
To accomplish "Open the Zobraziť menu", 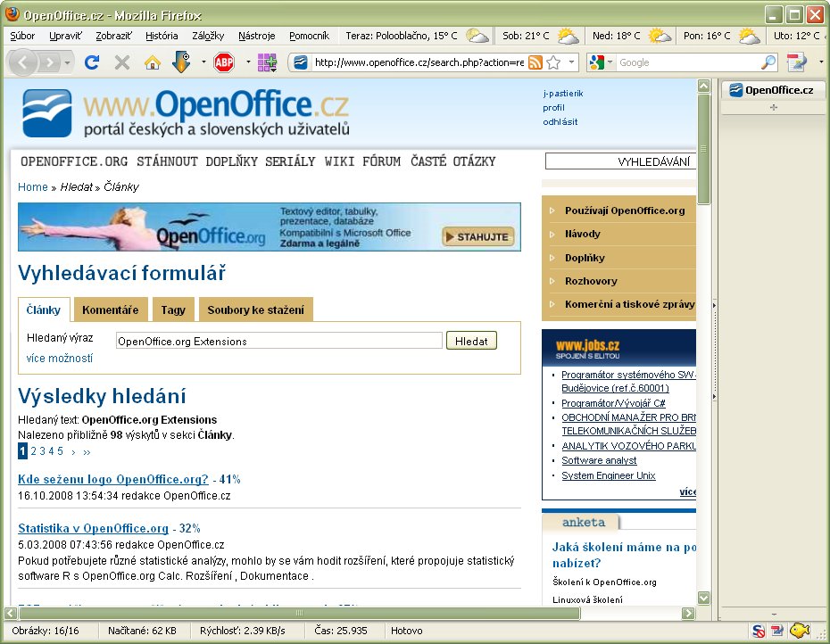I will [114, 36].
